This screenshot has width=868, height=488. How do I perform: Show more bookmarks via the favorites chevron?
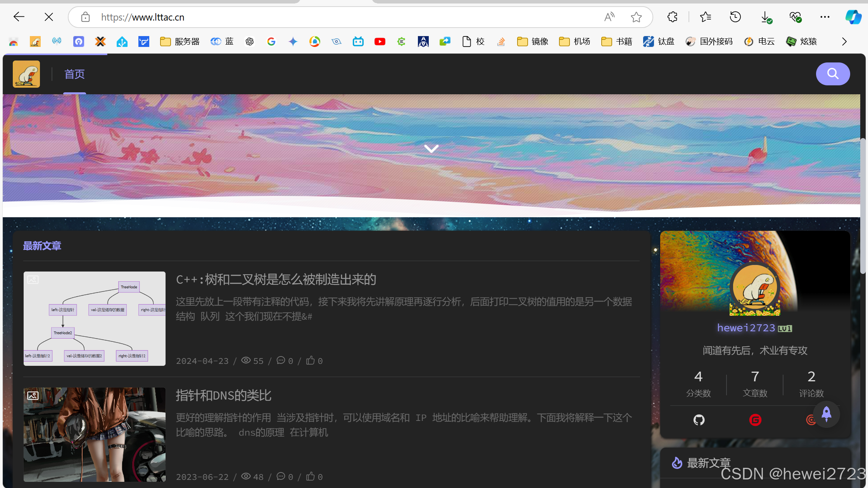click(x=844, y=42)
